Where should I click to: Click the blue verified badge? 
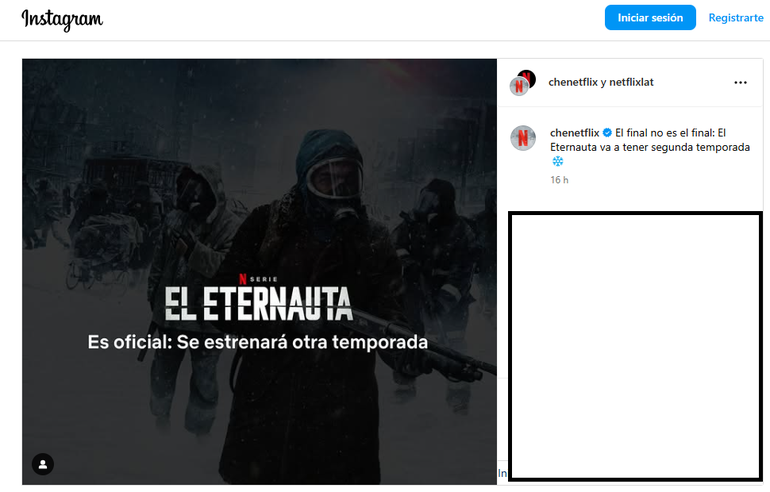607,133
